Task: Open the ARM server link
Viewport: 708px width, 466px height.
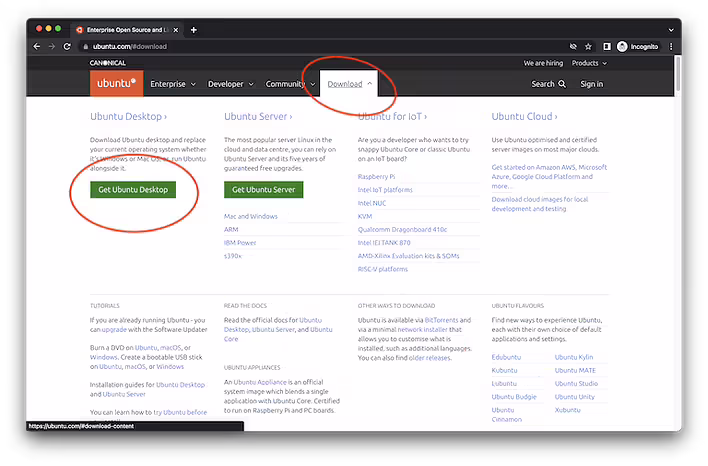Action: (231, 229)
